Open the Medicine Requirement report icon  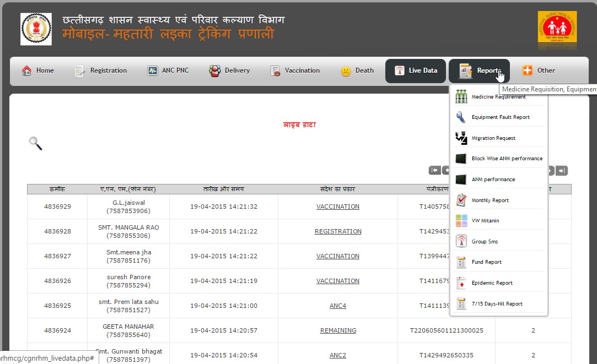[461, 97]
